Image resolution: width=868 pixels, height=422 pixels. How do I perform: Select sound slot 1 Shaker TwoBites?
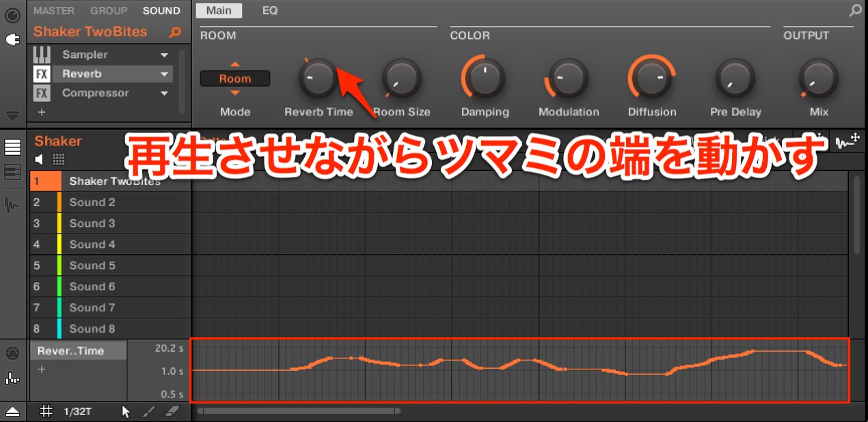pos(111,181)
